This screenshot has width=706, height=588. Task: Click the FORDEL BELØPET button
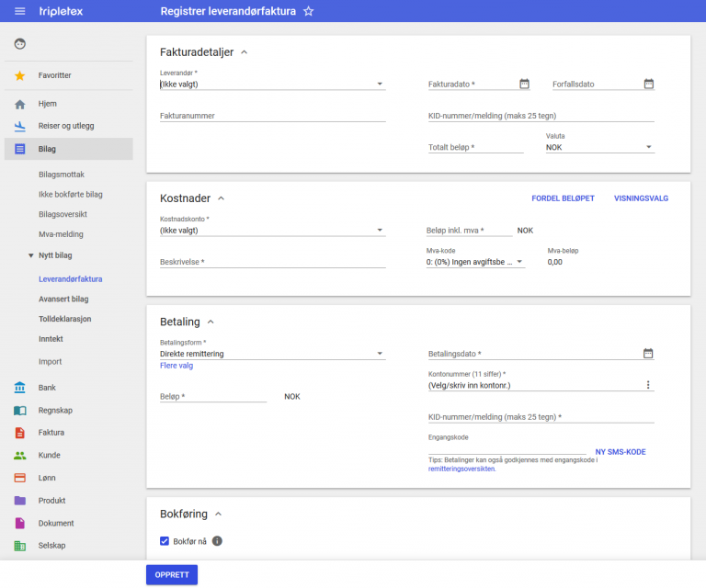563,198
